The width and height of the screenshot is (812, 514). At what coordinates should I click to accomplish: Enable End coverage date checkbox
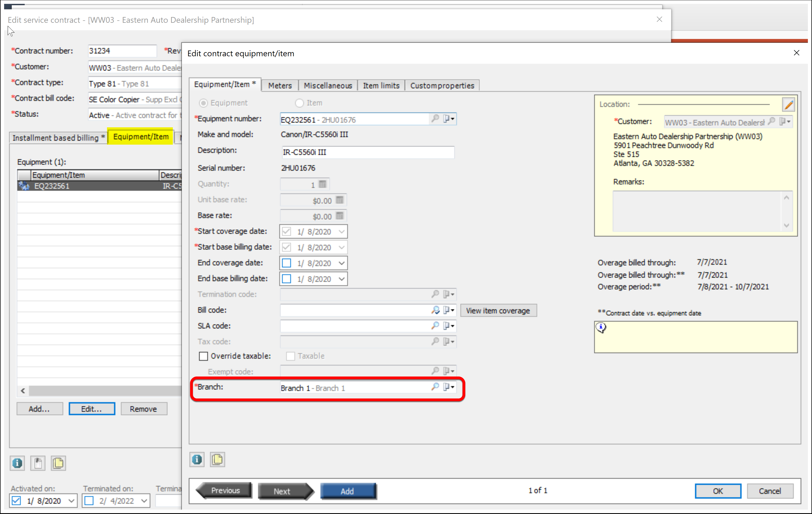(287, 263)
